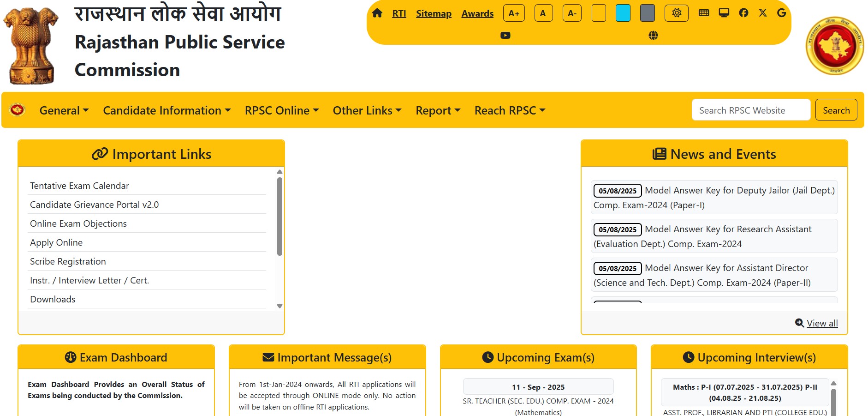868x416 pixels.
Task: Go to the Home page icon
Action: [x=377, y=13]
